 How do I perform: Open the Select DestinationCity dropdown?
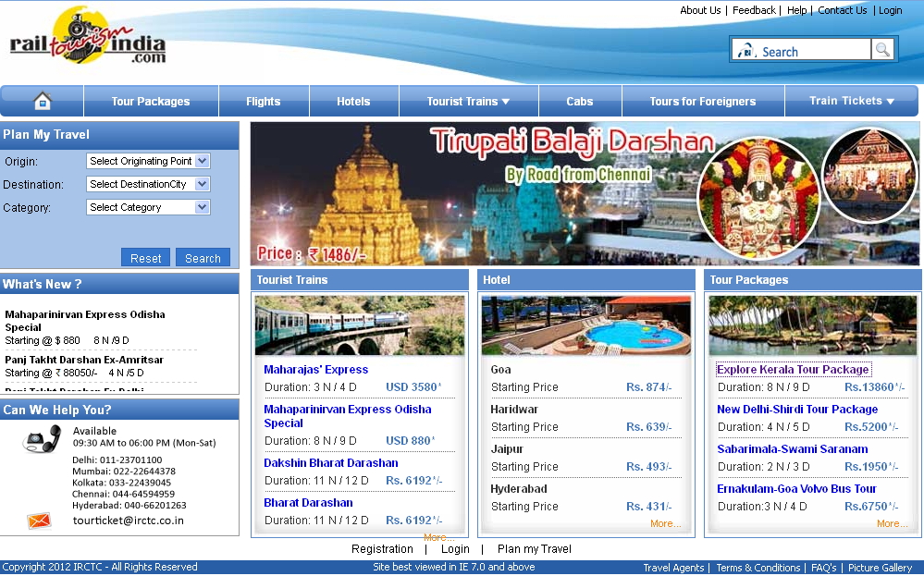148,184
